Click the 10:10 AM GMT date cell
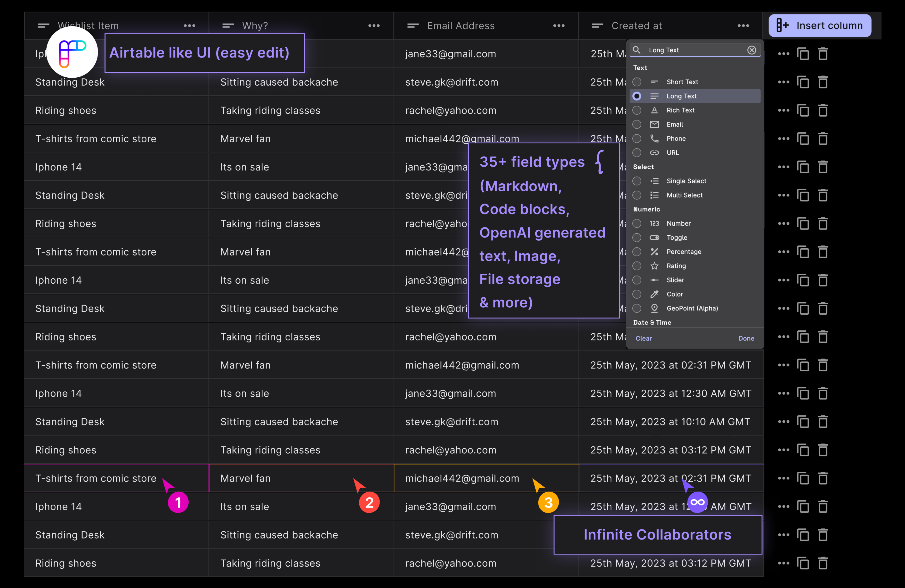The image size is (905, 588). 671,421
